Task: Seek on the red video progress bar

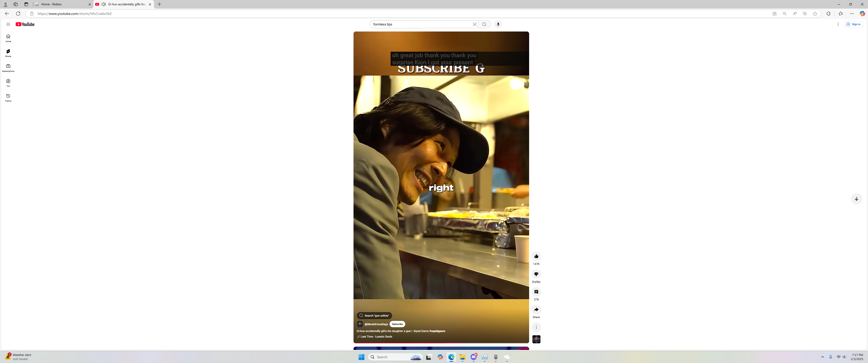Action: [441, 343]
